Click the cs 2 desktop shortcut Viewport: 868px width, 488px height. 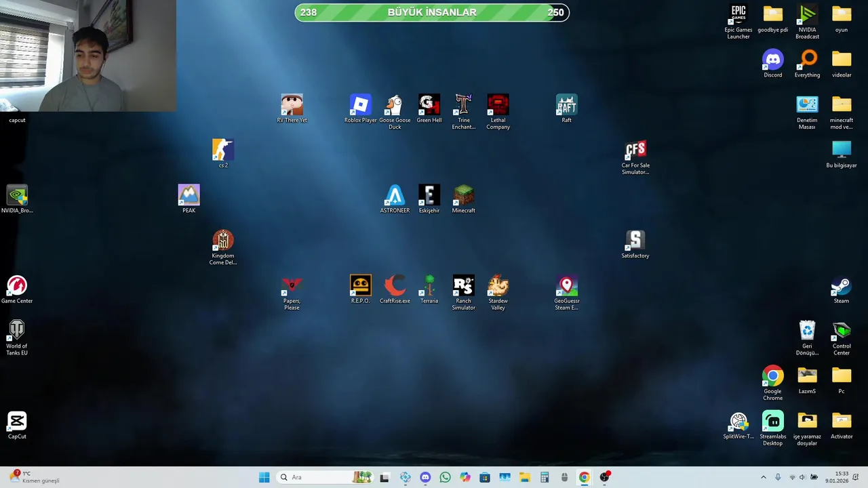(223, 154)
